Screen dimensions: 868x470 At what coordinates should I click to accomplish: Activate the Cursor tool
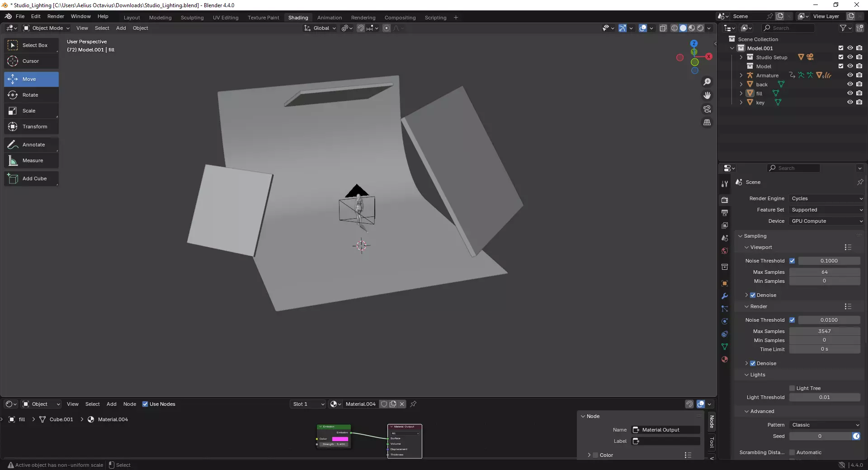(31, 61)
